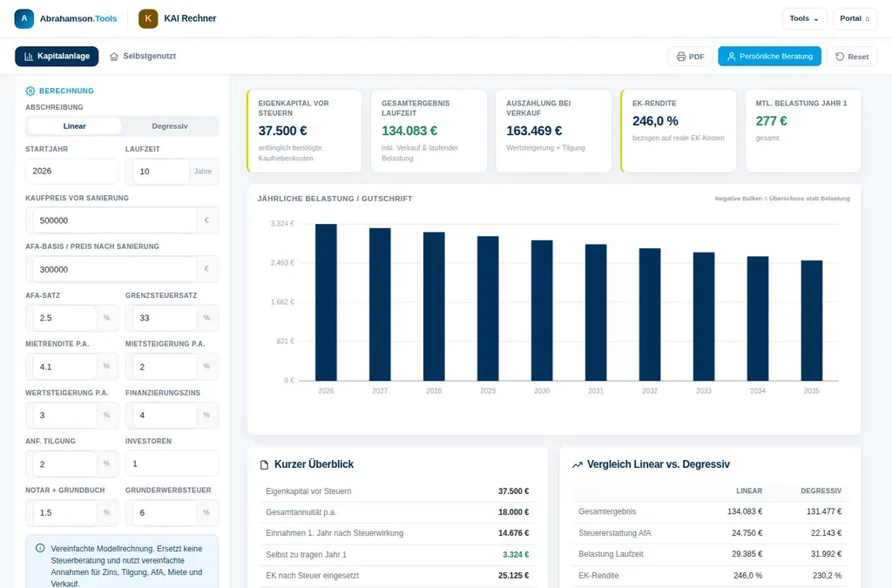The image size is (892, 588).
Task: Switch to the Kapitalanlage tab
Action: point(57,57)
